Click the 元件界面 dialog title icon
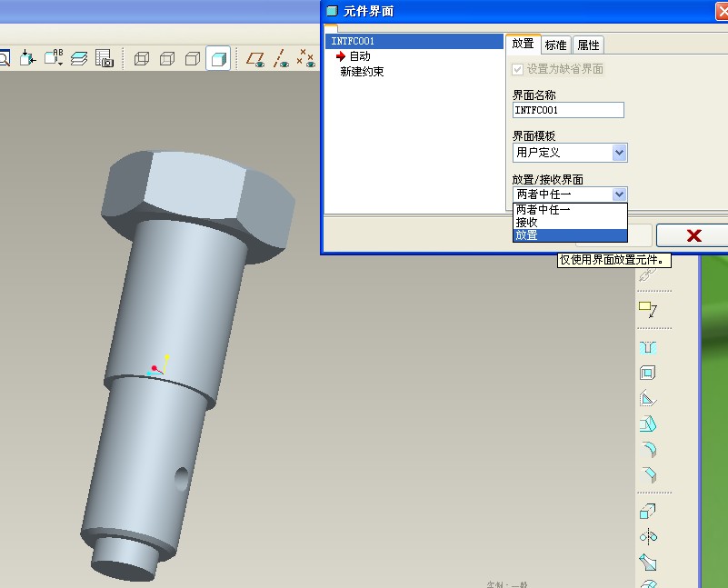Screen dimensions: 728x588 click(332, 11)
